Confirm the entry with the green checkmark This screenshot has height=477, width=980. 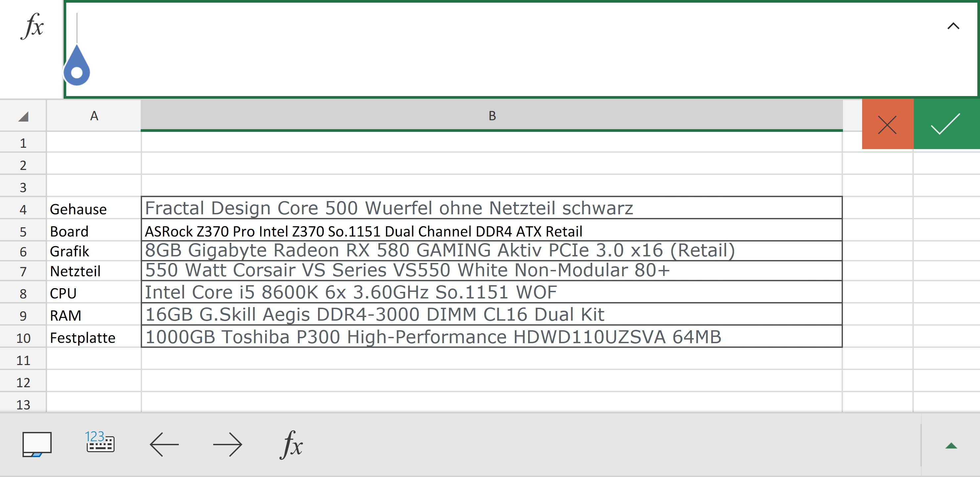[x=946, y=125]
